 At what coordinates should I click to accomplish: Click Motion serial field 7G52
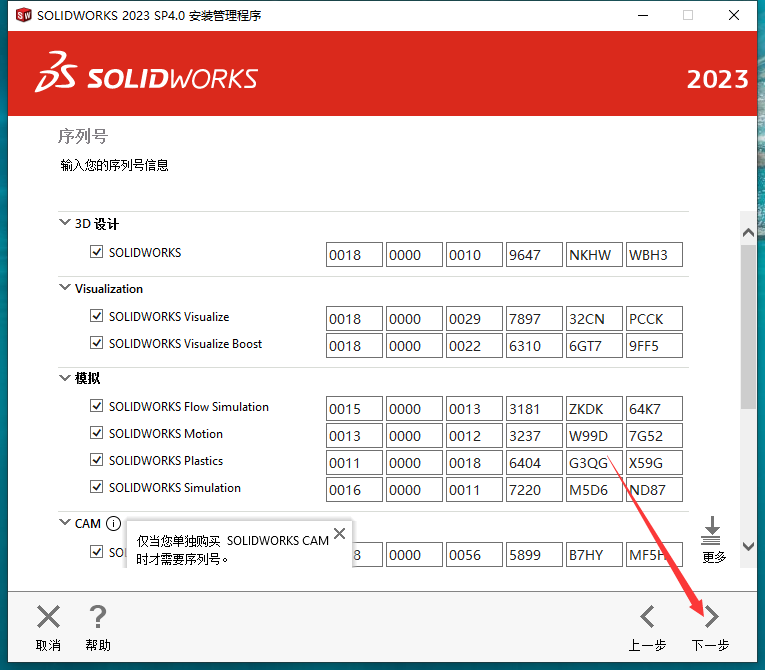654,435
